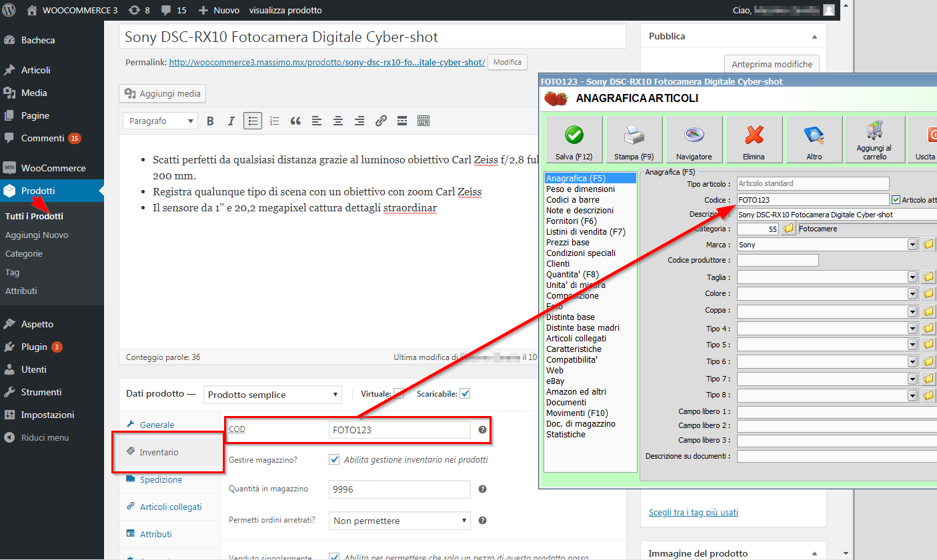The width and height of the screenshot is (937, 560).
Task: Select Codici a barre in Anagrafica list
Action: coord(573,199)
